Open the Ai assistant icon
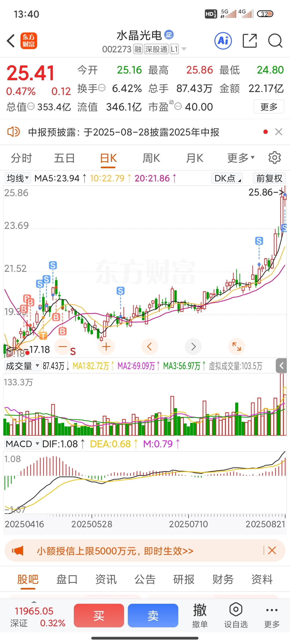 coord(223,41)
